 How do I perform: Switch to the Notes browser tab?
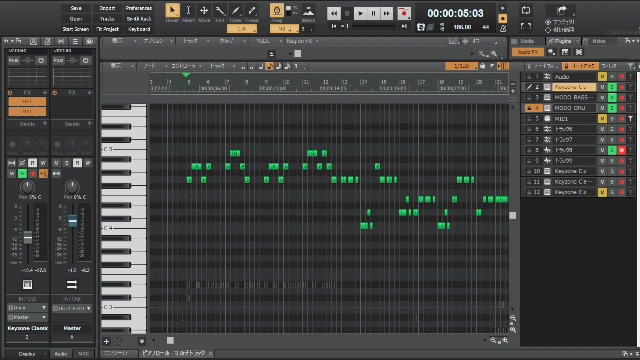tap(598, 41)
